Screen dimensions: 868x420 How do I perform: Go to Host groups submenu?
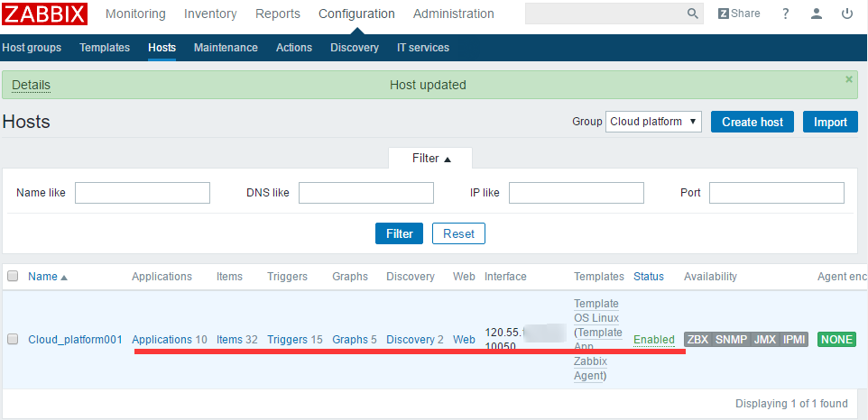click(32, 48)
